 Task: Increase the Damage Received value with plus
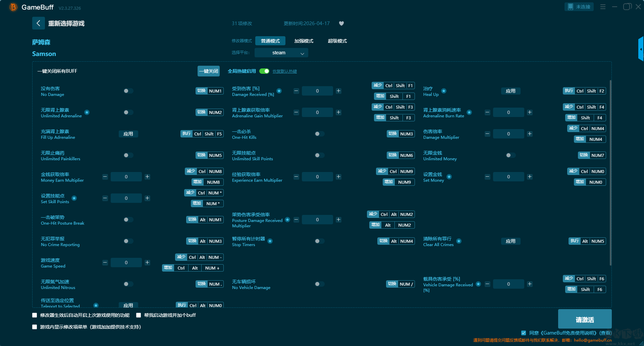pos(338,91)
